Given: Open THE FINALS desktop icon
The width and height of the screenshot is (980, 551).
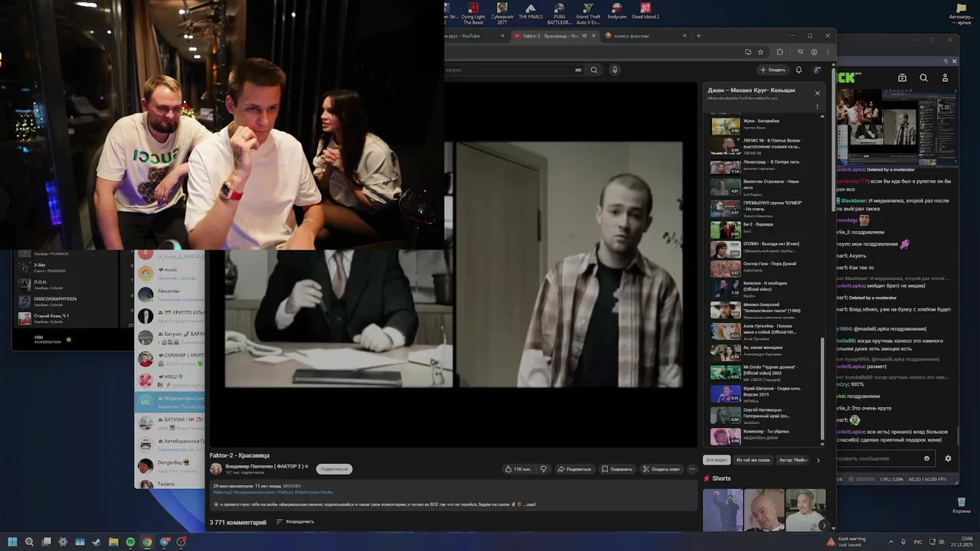Looking at the screenshot, I should tap(531, 11).
